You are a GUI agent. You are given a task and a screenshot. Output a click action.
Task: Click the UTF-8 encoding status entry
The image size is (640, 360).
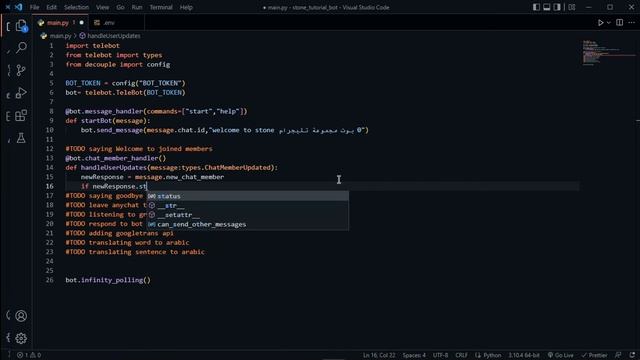coord(440,355)
